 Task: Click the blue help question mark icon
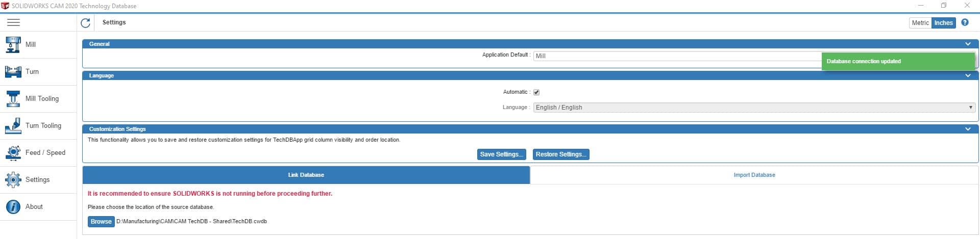coord(965,22)
